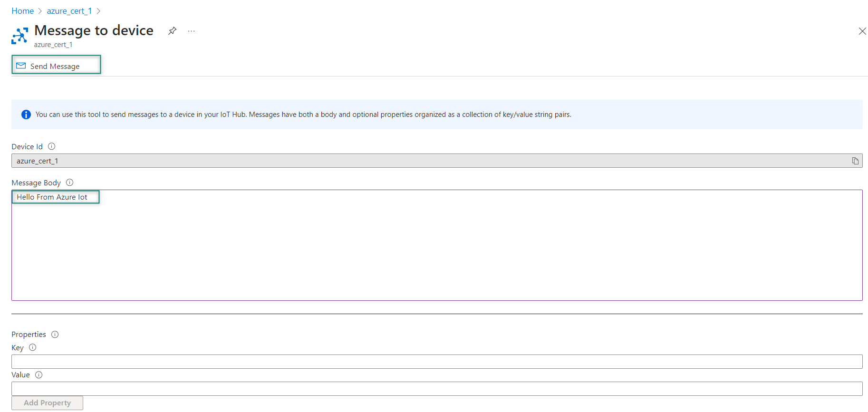Click the Properties info icon
Screen dimensions: 868x412
55,335
